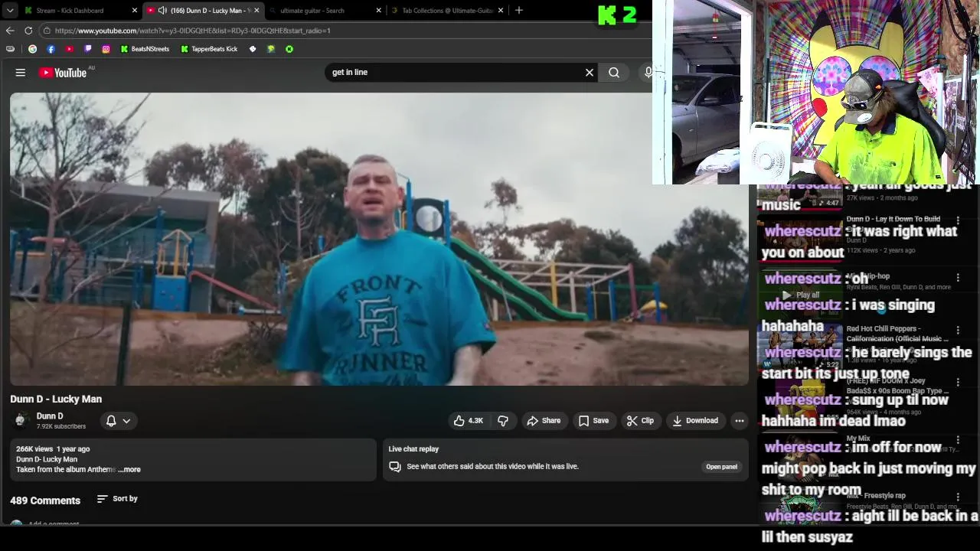This screenshot has width=980, height=551.
Task: Click the '266K views 1 year ago' text
Action: [x=53, y=449]
